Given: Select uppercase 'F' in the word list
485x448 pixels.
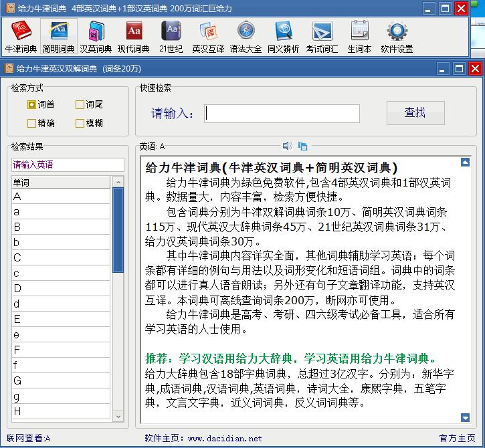Looking at the screenshot, I should tap(61, 350).
